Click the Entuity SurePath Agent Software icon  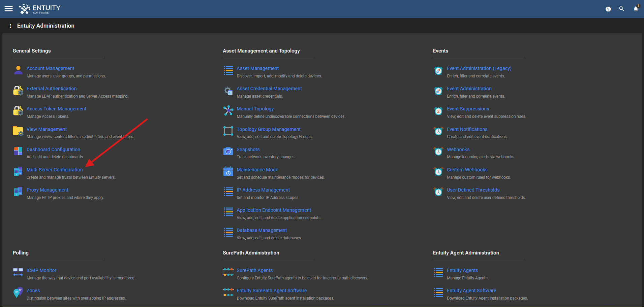pos(228,292)
